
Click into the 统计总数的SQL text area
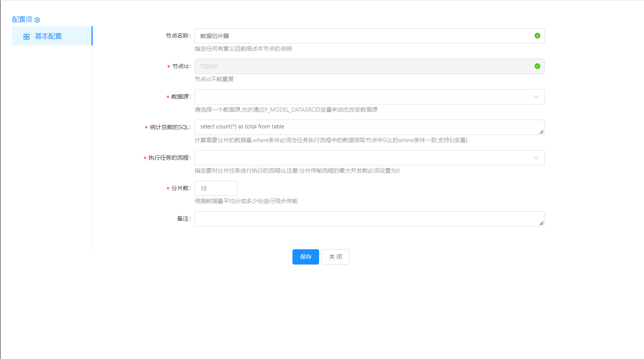click(x=362, y=127)
